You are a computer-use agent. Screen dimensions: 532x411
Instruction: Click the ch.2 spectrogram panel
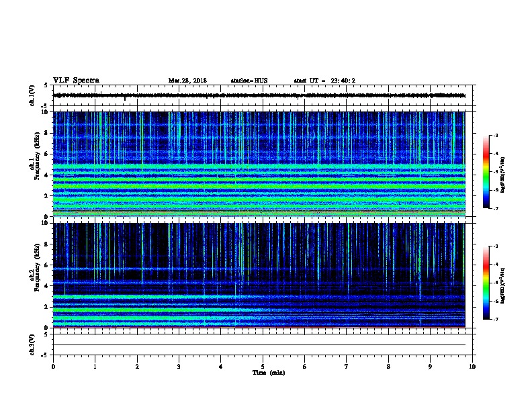pyautogui.click(x=259, y=275)
